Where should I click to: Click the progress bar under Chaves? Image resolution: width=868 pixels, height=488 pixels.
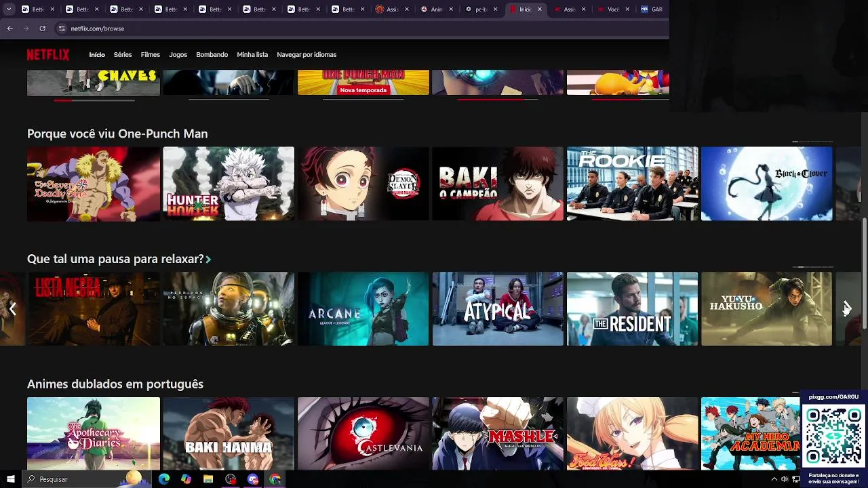tap(94, 100)
